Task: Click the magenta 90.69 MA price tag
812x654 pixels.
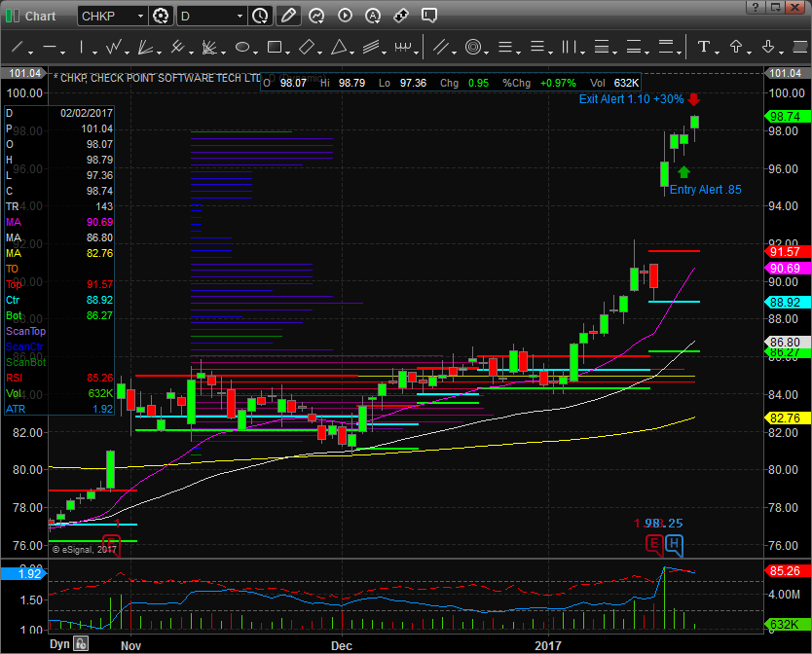Action: (787, 269)
